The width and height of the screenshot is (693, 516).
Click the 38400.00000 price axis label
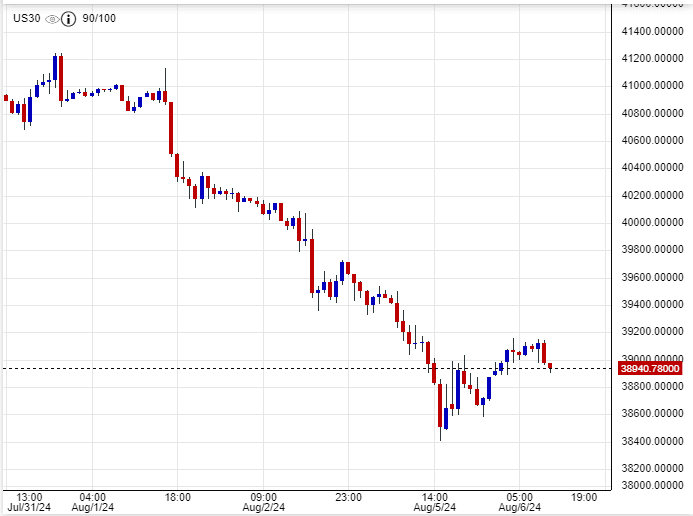pyautogui.click(x=651, y=441)
